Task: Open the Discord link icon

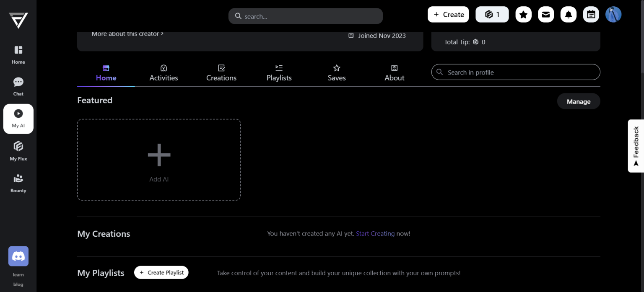Action: (18, 256)
